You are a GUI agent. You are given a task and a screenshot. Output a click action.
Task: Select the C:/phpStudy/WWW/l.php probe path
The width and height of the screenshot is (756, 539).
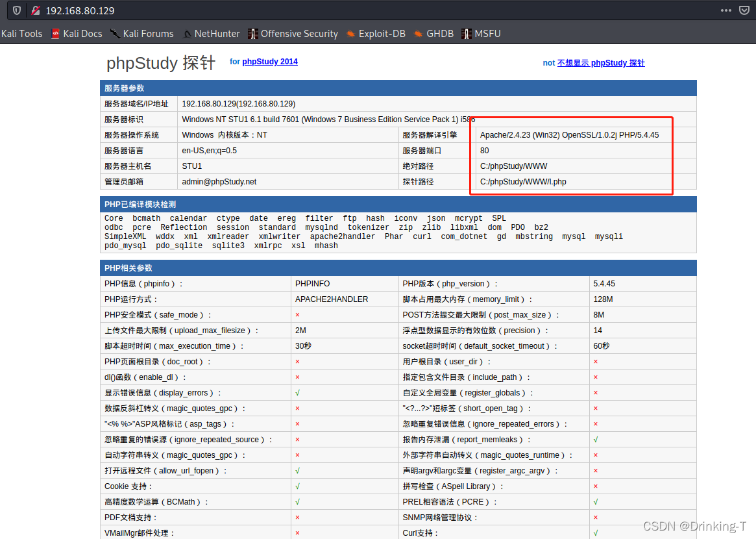pyautogui.click(x=523, y=181)
